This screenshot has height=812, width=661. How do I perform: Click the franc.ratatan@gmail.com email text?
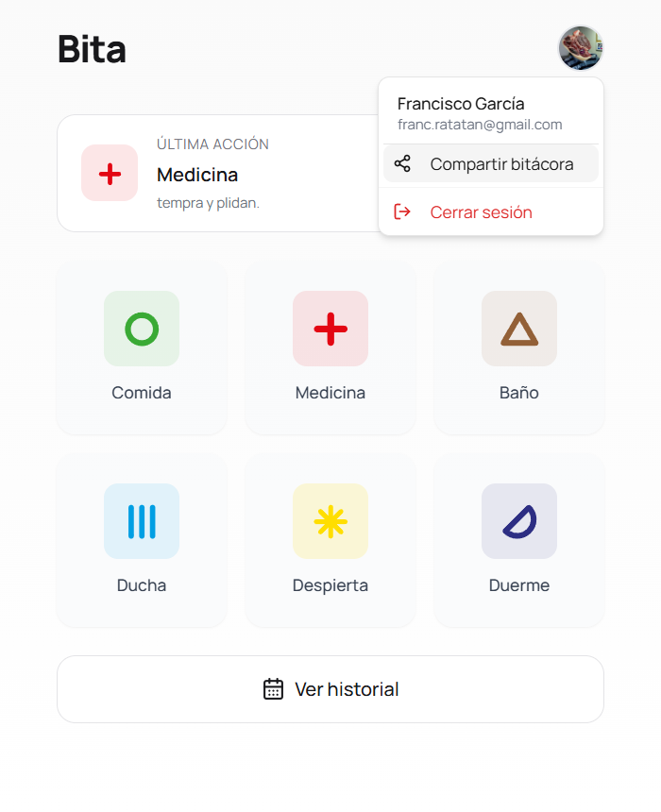click(480, 125)
